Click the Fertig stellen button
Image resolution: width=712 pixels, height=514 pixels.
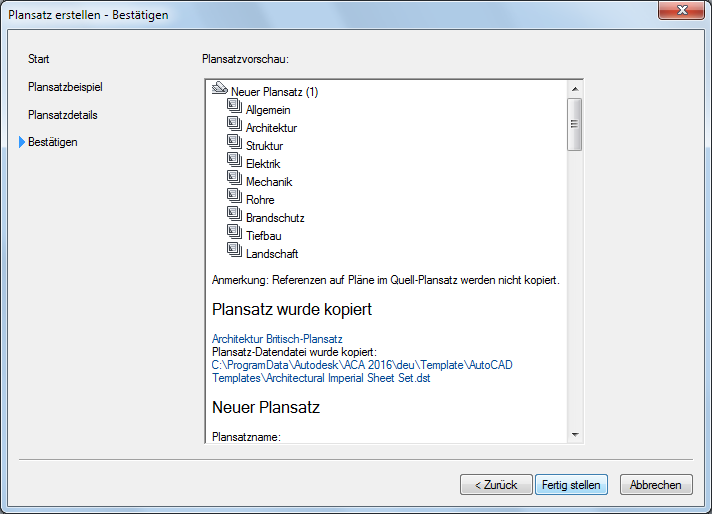pyautogui.click(x=571, y=485)
